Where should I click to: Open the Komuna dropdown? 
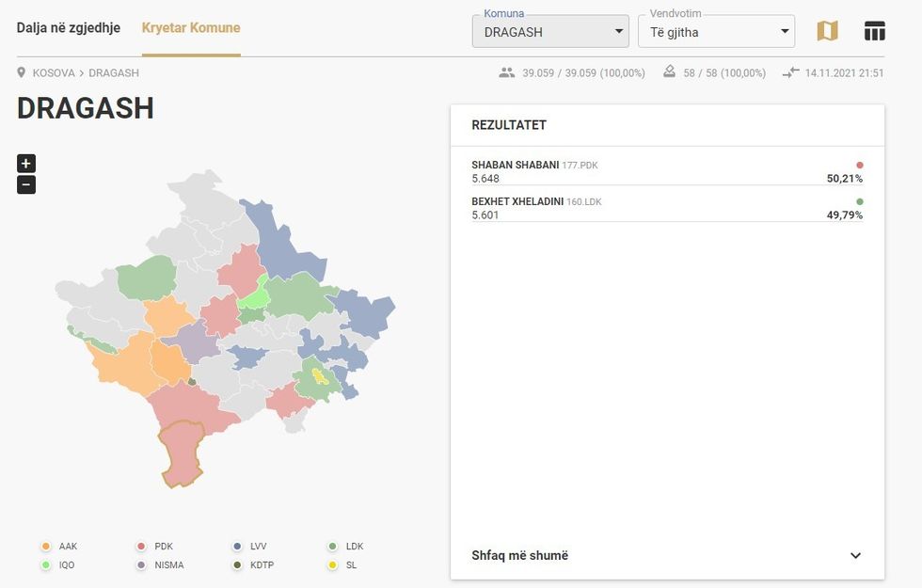point(550,32)
